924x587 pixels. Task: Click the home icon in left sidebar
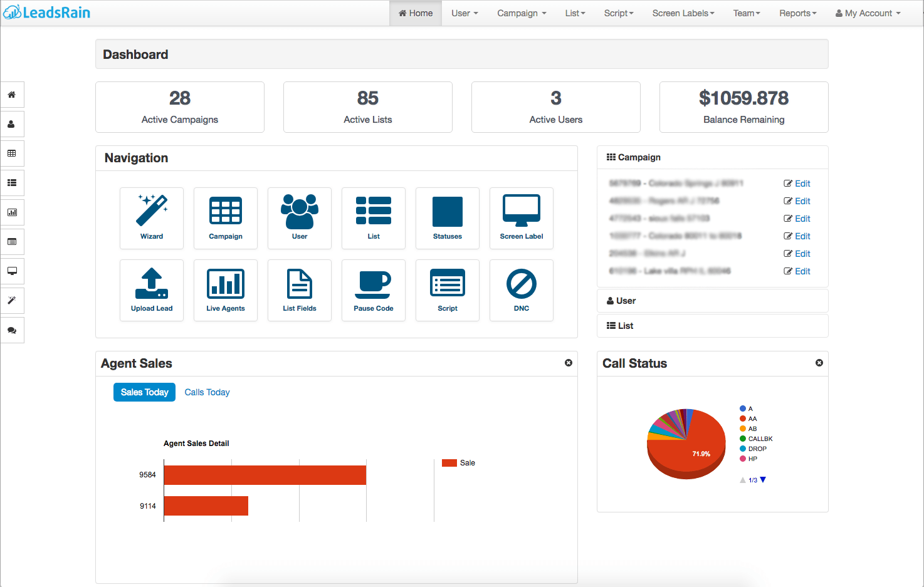click(12, 95)
